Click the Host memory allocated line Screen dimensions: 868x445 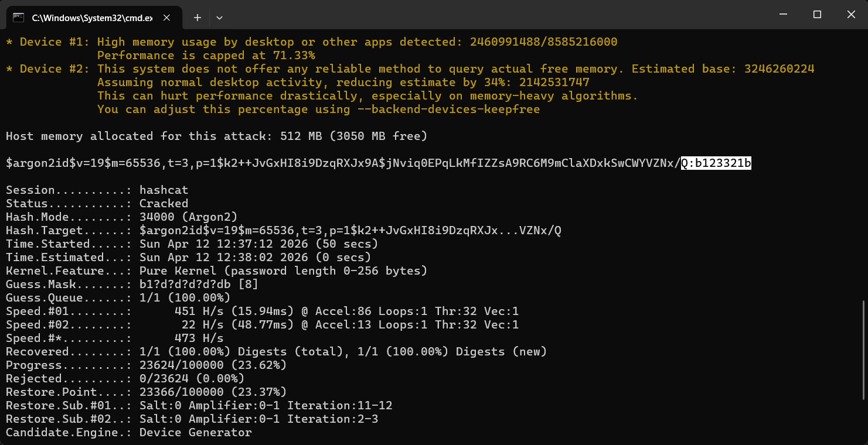(216, 136)
